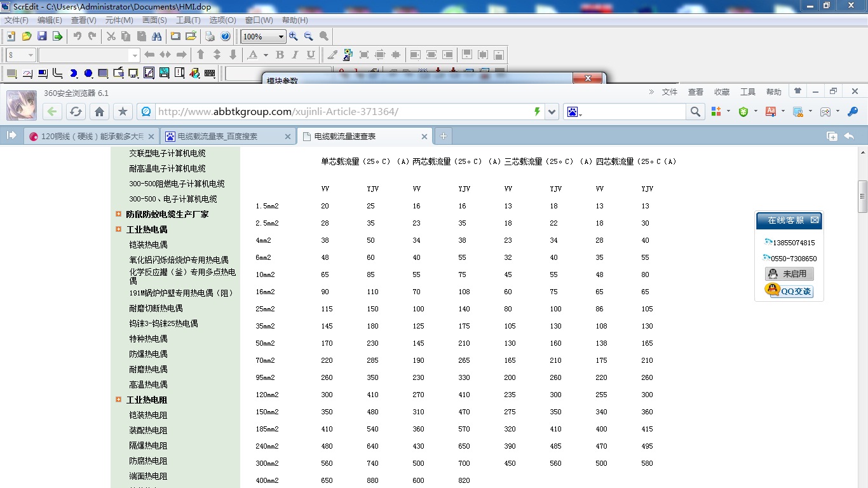
Task: Click the ScrEdit open folder icon
Action: click(x=27, y=36)
